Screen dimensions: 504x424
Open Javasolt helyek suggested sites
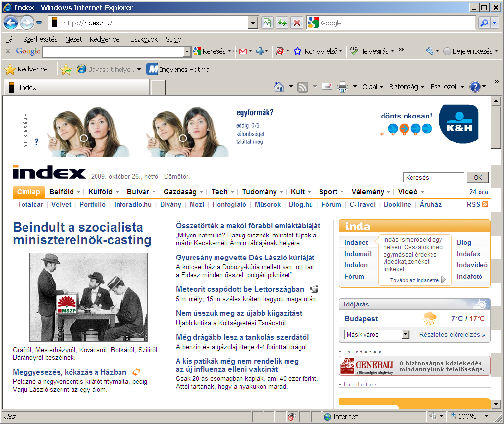(x=108, y=69)
